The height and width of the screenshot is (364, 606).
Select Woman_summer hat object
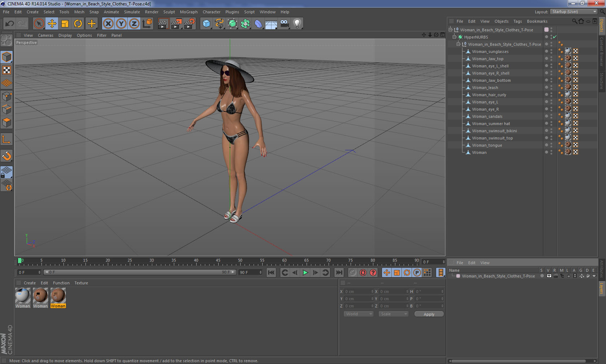(491, 124)
